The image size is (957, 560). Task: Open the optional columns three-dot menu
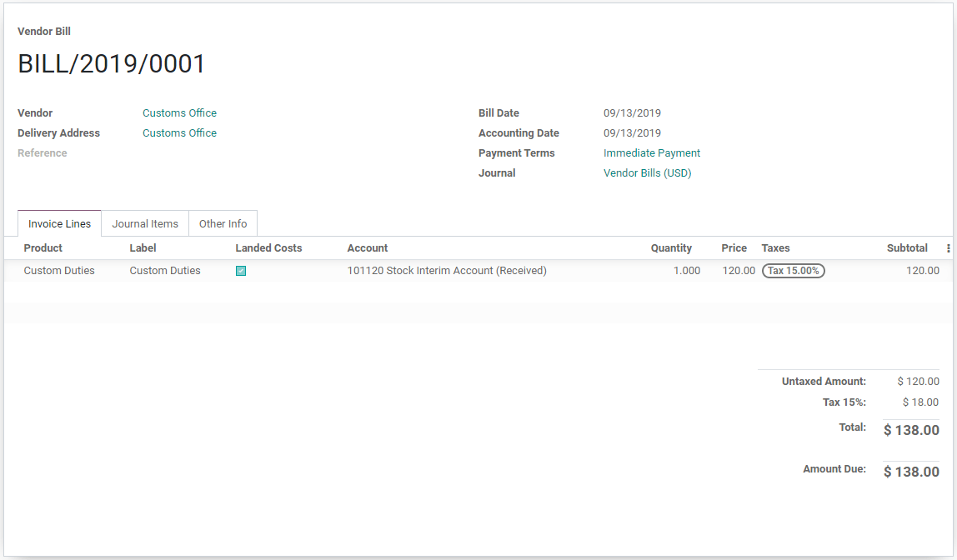(x=948, y=247)
